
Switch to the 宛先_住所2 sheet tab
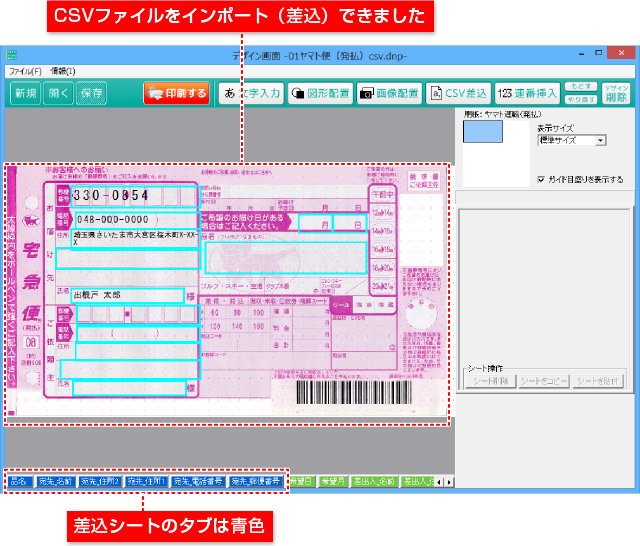(100, 482)
